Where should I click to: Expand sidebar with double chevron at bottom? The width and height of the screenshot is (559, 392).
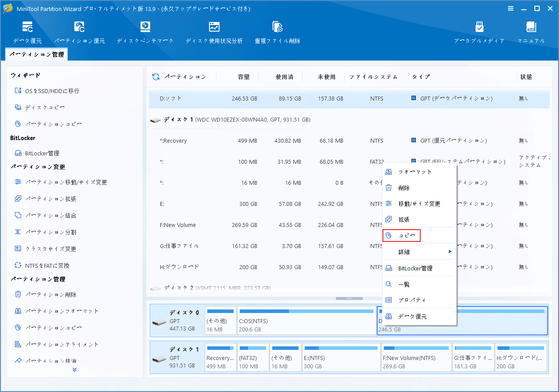pyautogui.click(x=75, y=370)
